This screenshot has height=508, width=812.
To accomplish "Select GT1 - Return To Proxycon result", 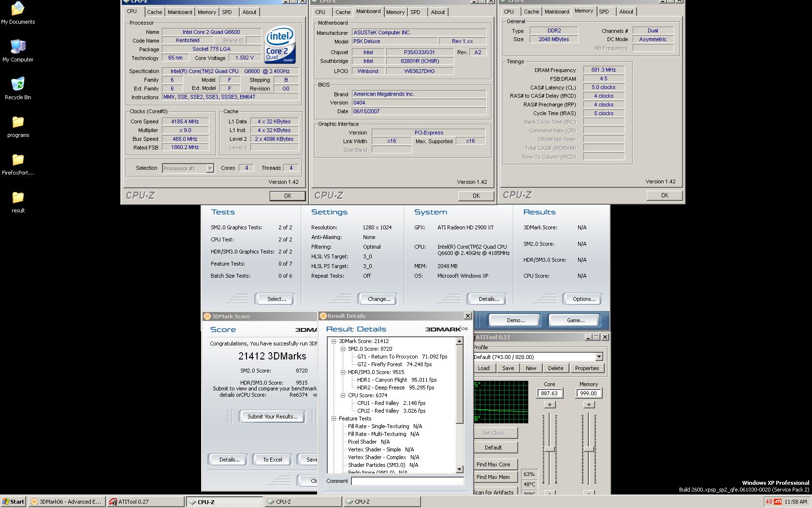I will pos(402,357).
